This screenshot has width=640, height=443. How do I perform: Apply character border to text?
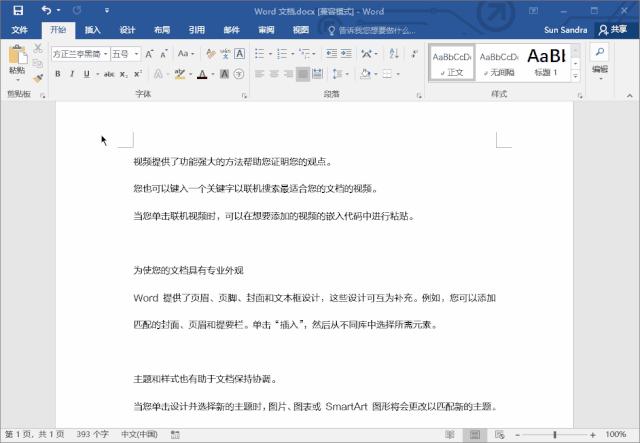point(240,54)
